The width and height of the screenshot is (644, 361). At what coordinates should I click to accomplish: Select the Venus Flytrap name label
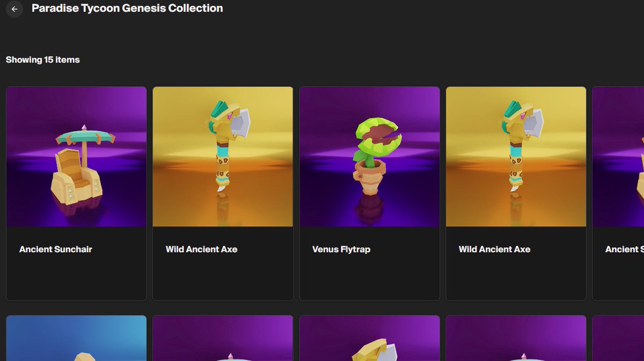click(341, 249)
